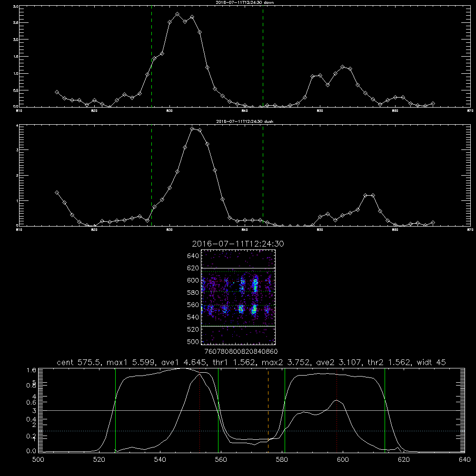This screenshot has height=476, width=476.
Task: Click the 'max2 3.752' value in stats line
Action: pos(286,362)
